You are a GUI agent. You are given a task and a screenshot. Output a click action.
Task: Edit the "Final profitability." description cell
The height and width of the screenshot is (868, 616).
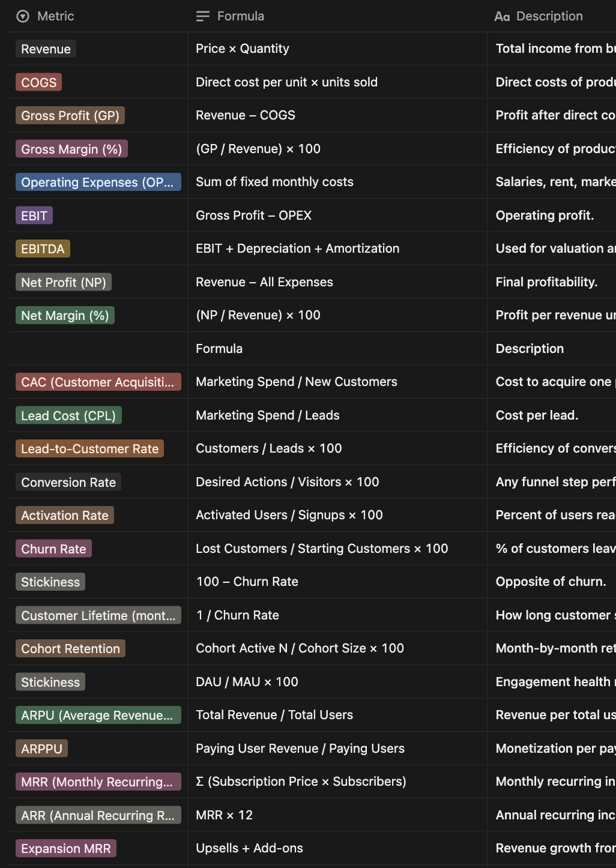click(546, 282)
